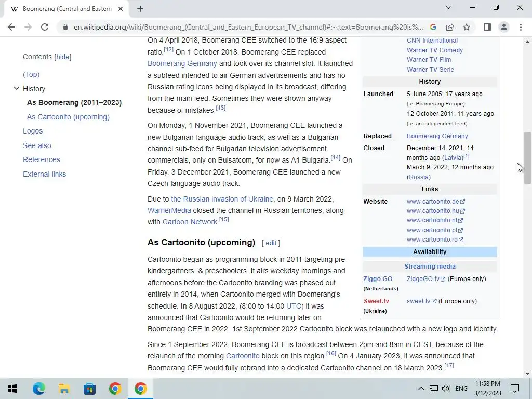
Task: Switch input language via ENG indicator
Action: coord(461,389)
